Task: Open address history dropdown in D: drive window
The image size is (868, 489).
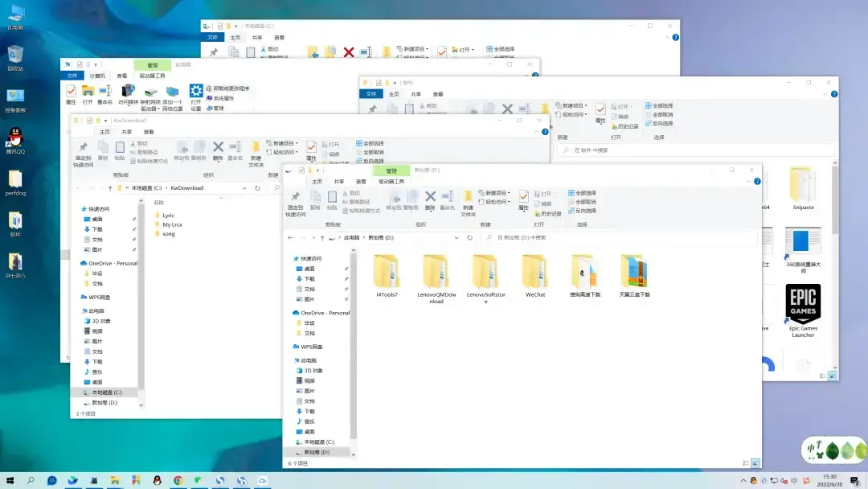Action: click(457, 238)
